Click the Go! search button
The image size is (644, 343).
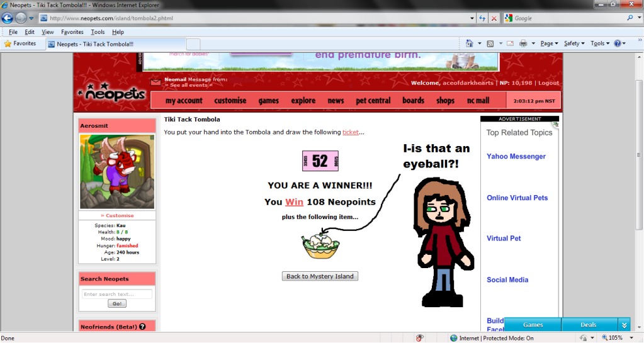(x=117, y=303)
